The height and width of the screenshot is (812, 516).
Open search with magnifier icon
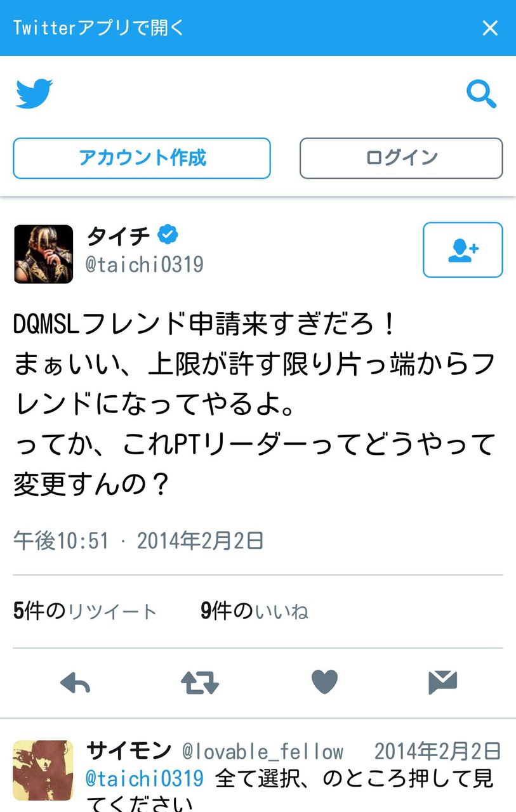[481, 94]
